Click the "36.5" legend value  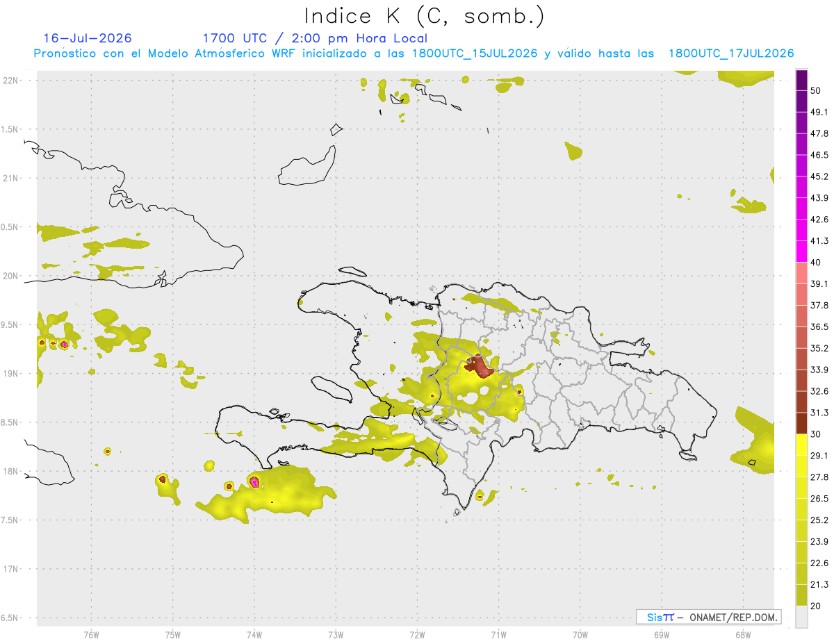(820, 327)
